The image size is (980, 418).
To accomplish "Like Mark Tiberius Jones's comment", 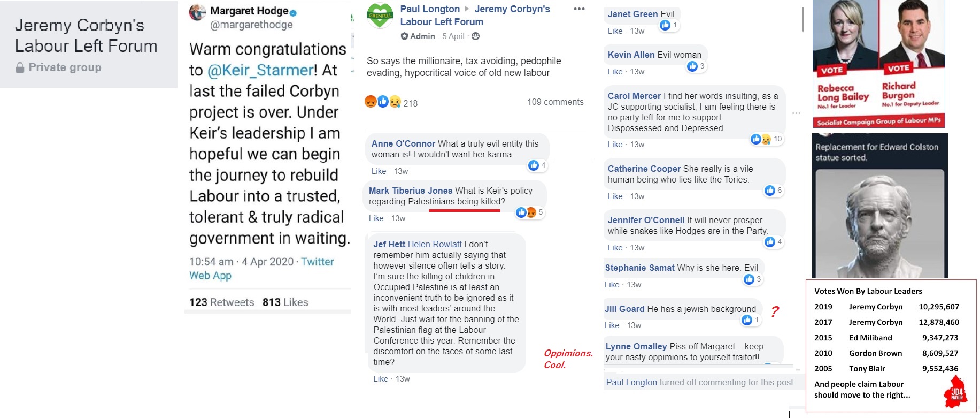I will (376, 218).
